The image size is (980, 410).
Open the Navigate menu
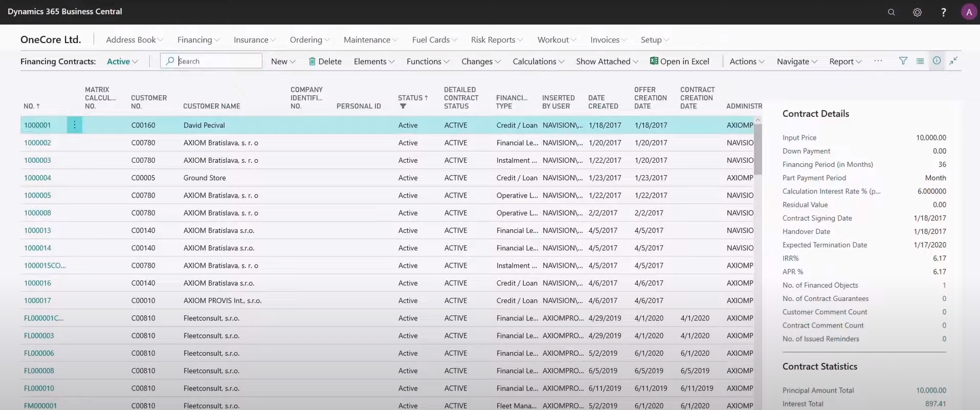point(797,61)
